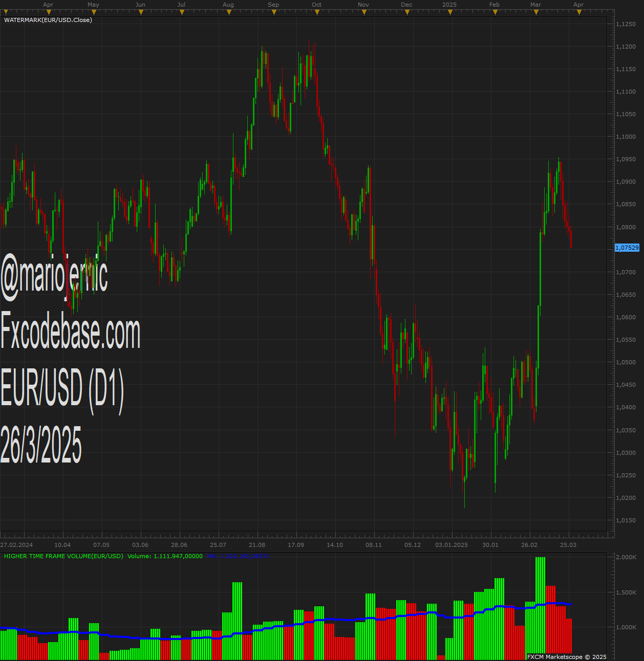
Task: Click the 1,0350 price axis label
Action: [x=626, y=430]
